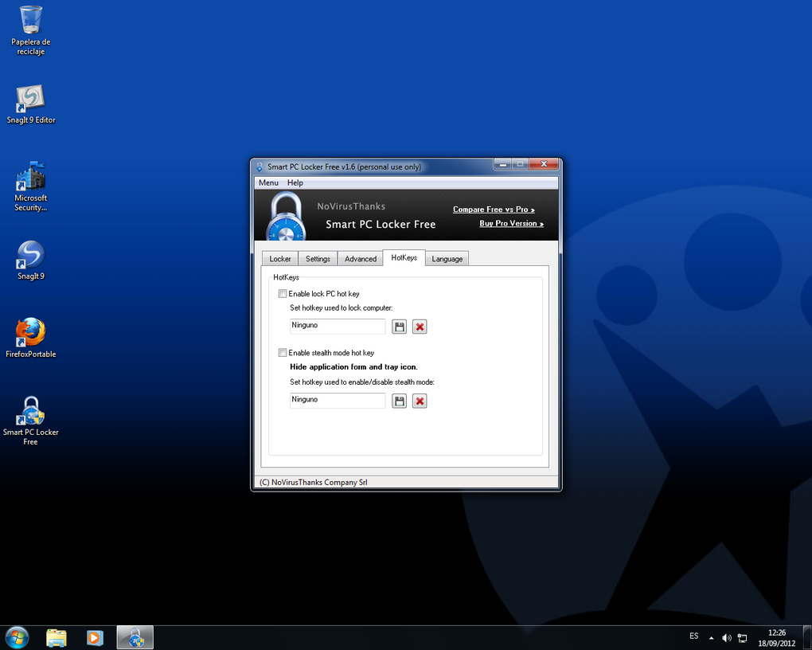Click Compare Free vs Pro link

tap(494, 209)
